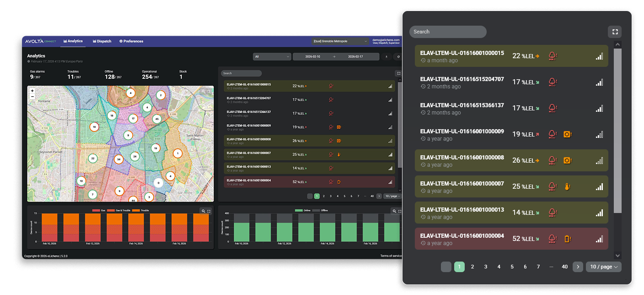Click gas alarm icon on row ending 5204707, enlarged panel
The width and height of the screenshot is (644, 295).
click(x=553, y=82)
